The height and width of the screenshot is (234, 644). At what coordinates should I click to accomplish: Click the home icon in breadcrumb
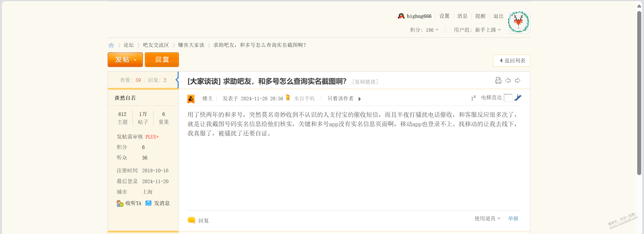coord(111,45)
